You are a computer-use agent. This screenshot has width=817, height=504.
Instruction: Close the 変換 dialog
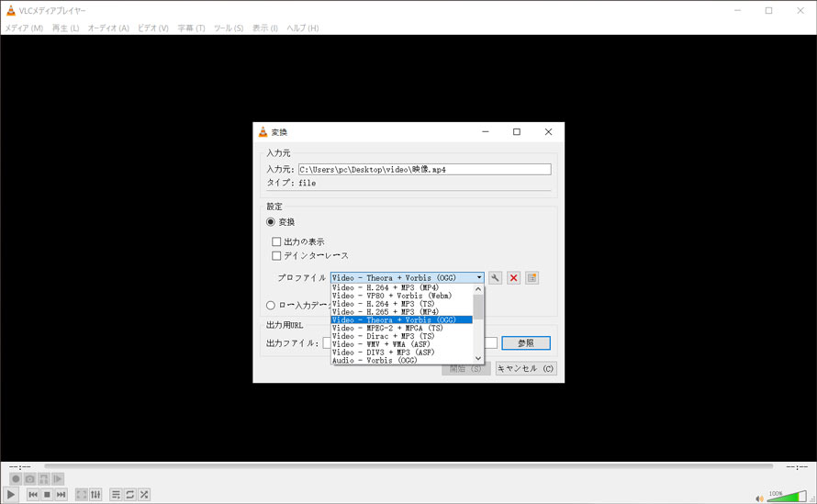pos(548,132)
